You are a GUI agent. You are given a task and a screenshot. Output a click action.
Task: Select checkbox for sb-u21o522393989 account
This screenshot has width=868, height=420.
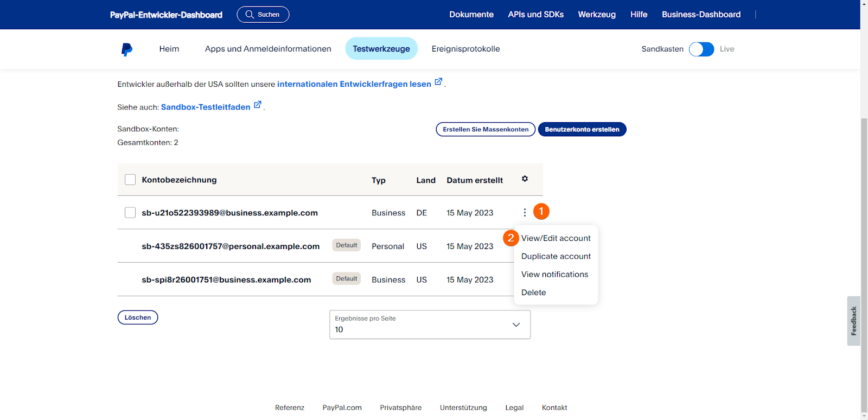click(x=130, y=213)
